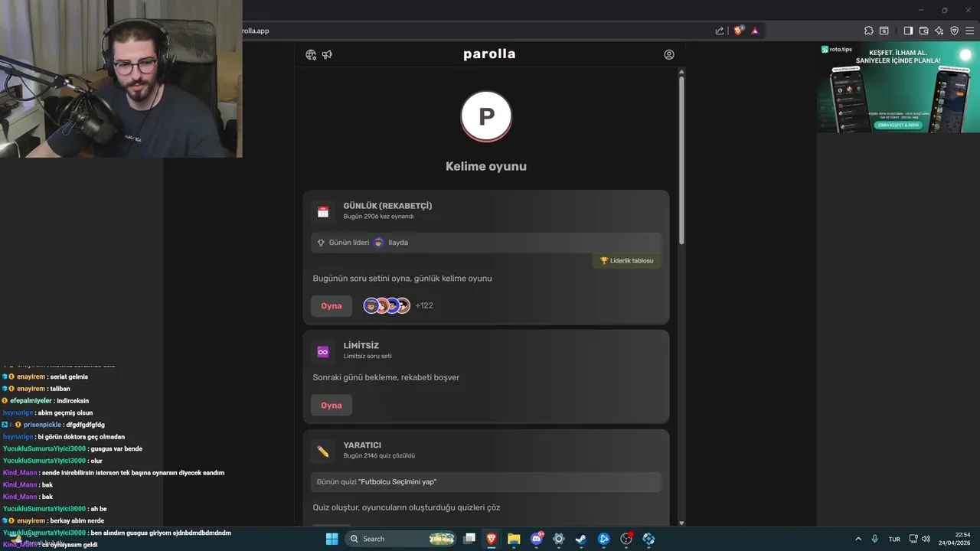Screen dimensions: 980x551
Task: Open the browser extensions puzzle icon
Action: 868,31
